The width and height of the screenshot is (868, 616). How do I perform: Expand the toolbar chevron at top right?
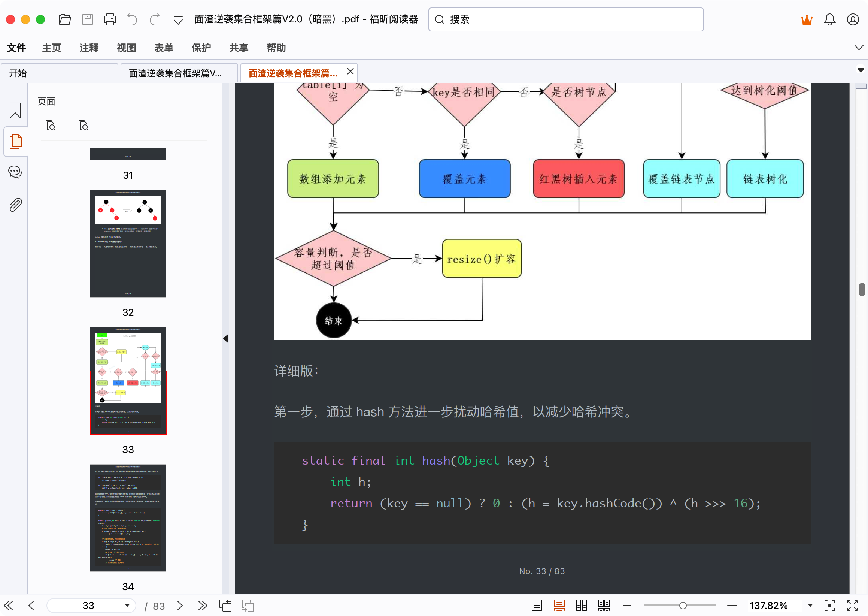(x=859, y=48)
